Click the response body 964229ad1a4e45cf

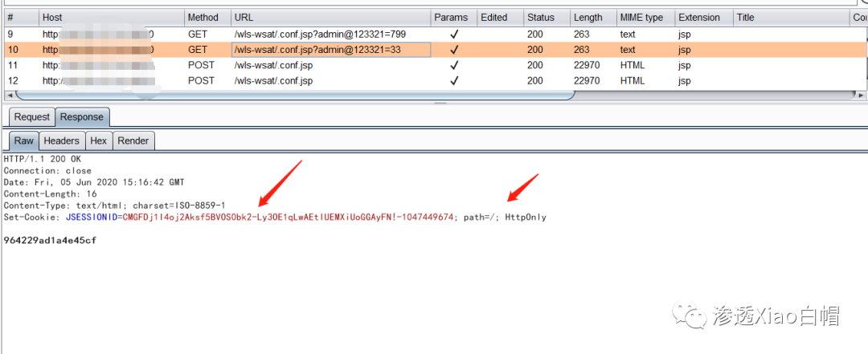coord(51,241)
